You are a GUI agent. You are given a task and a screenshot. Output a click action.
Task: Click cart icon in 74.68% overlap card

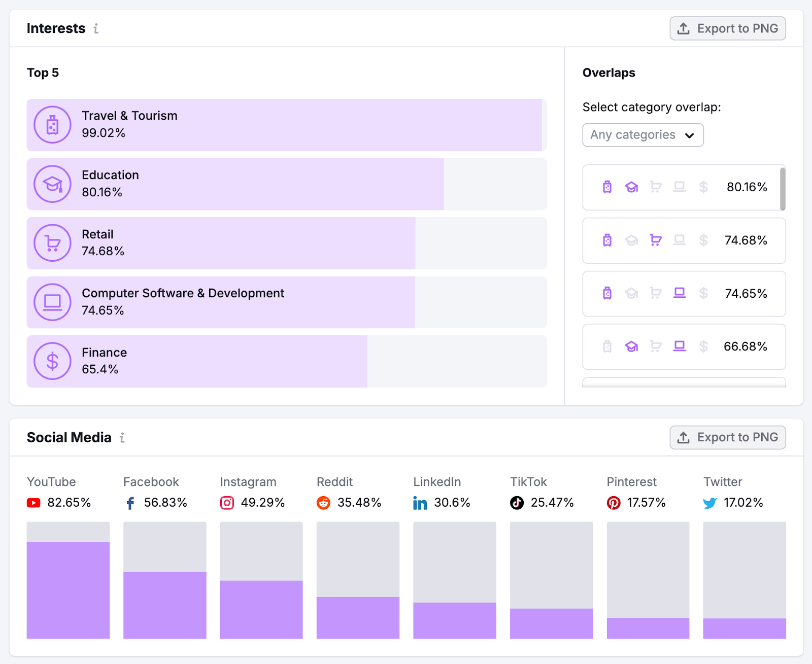click(656, 240)
